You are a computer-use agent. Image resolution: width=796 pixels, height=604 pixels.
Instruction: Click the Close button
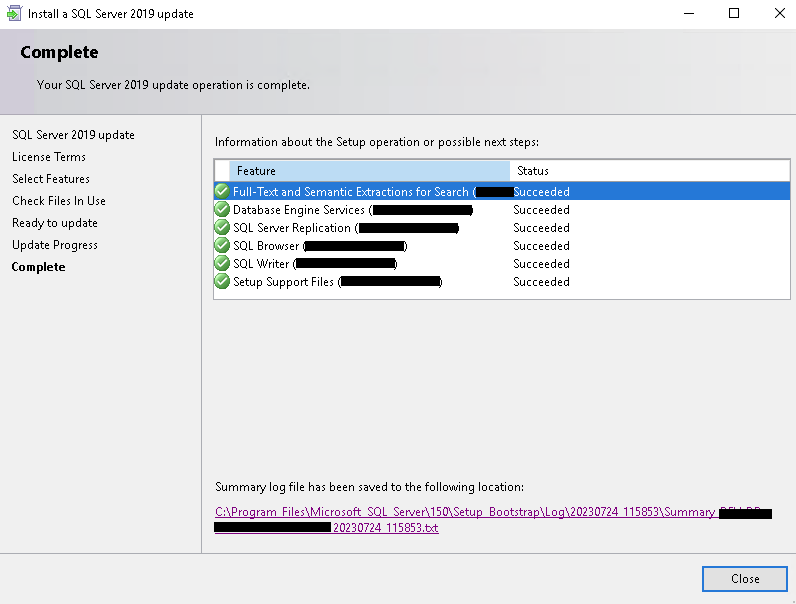[745, 579]
